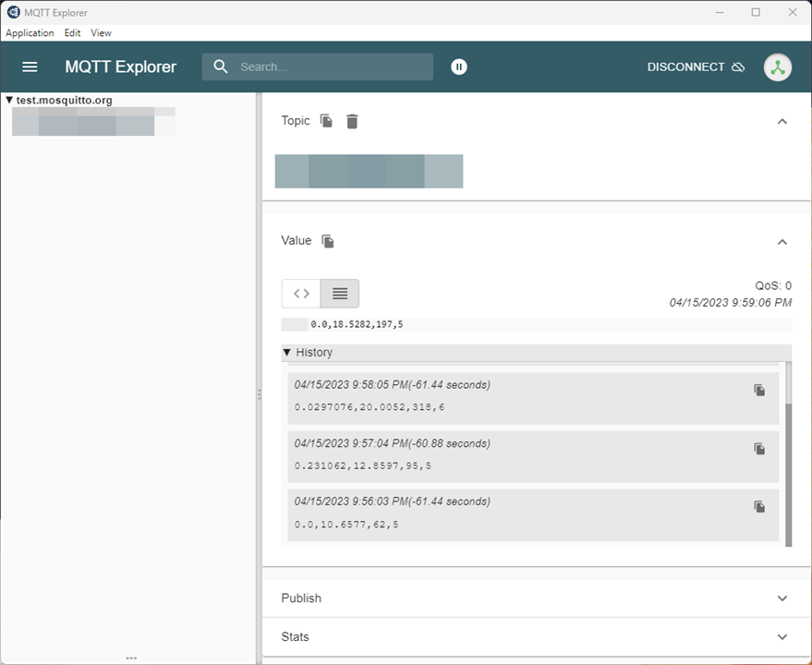This screenshot has height=665, width=812.
Task: Copy the 9:57:04 PM history entry
Action: pos(759,449)
